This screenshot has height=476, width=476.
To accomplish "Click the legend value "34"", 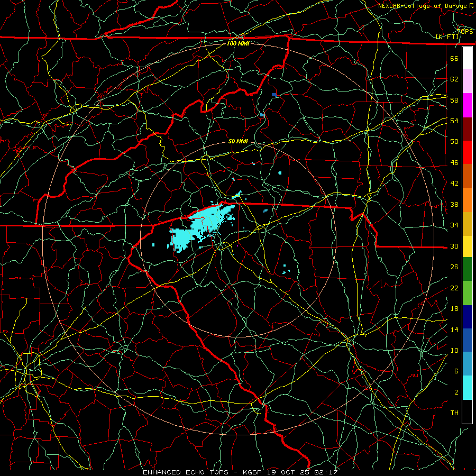I will point(454,225).
